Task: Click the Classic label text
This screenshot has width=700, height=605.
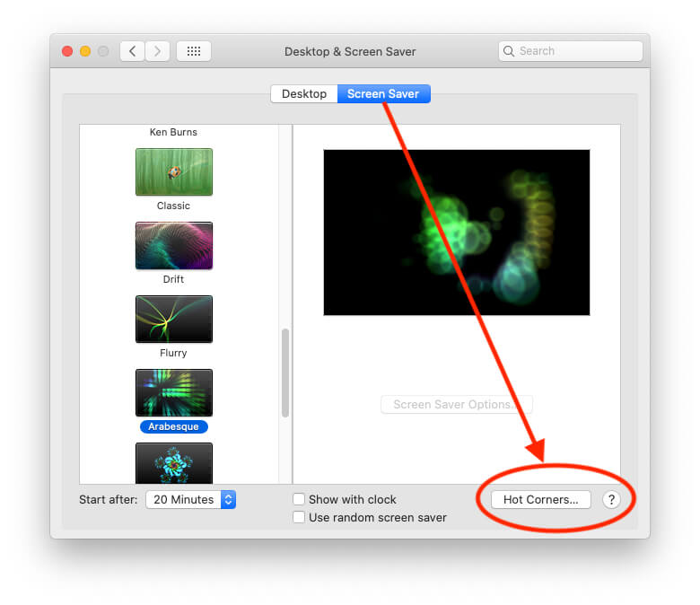Action: point(173,206)
